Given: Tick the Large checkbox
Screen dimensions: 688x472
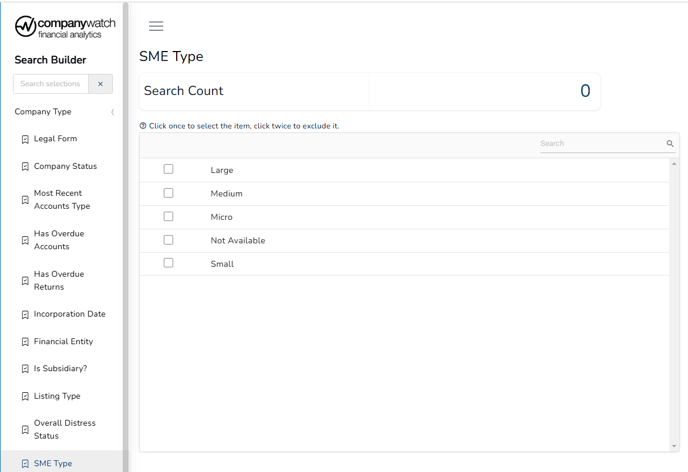Looking at the screenshot, I should 168,169.
